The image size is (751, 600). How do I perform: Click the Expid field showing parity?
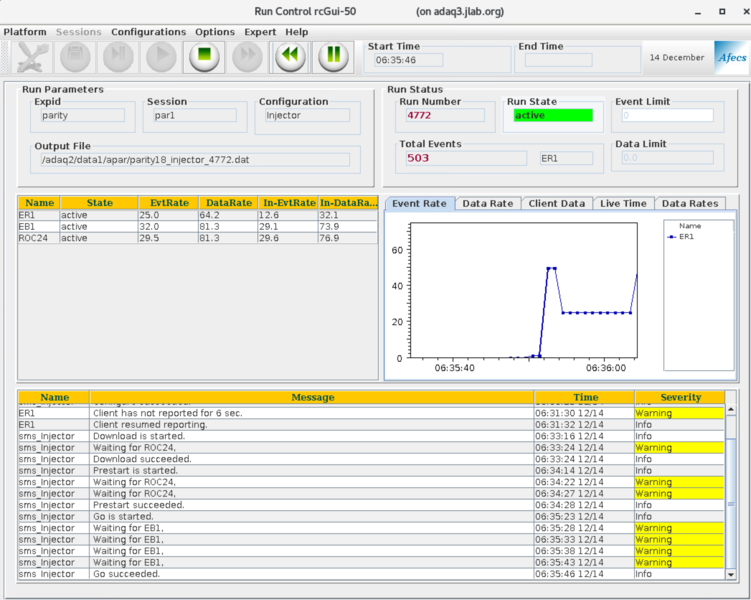click(x=82, y=115)
